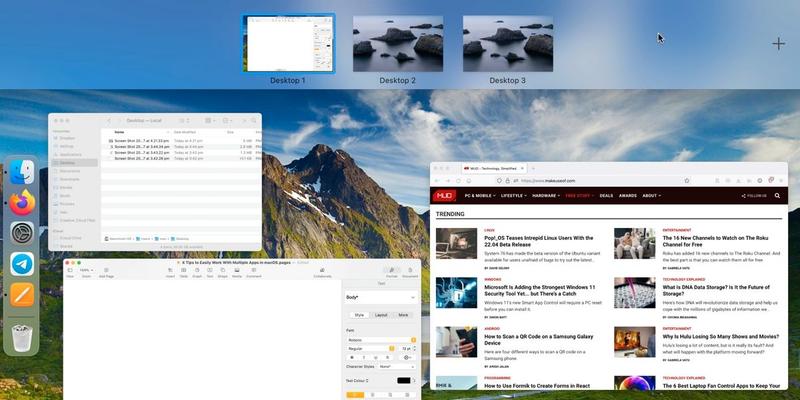Viewport: 800px width, 400px height.
Task: Open Pages app in the Dock
Action: click(22, 295)
